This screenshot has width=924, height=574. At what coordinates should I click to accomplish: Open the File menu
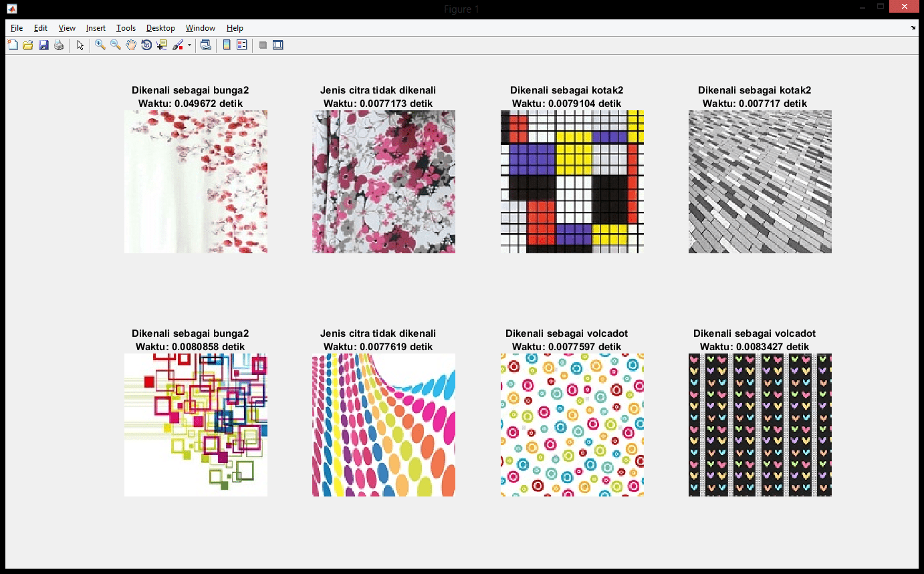click(17, 28)
